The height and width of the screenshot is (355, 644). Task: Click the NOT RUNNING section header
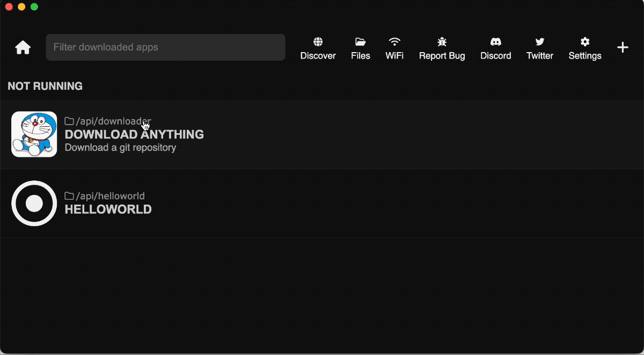click(x=45, y=86)
